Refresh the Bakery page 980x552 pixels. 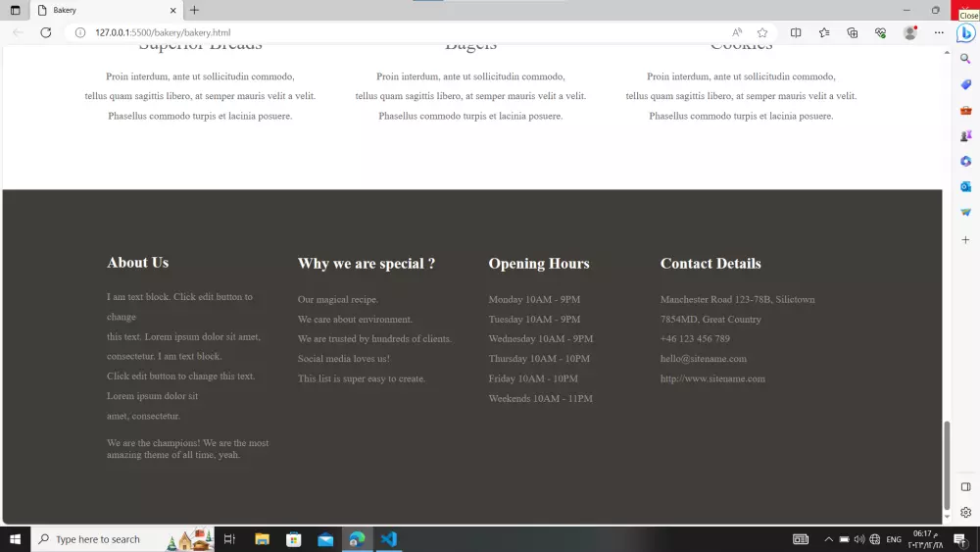click(46, 32)
